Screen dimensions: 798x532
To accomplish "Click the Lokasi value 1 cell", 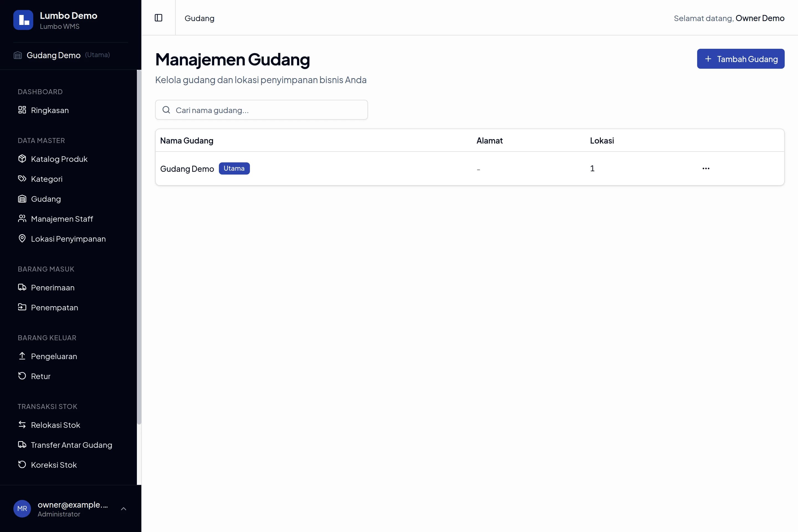I will point(592,168).
